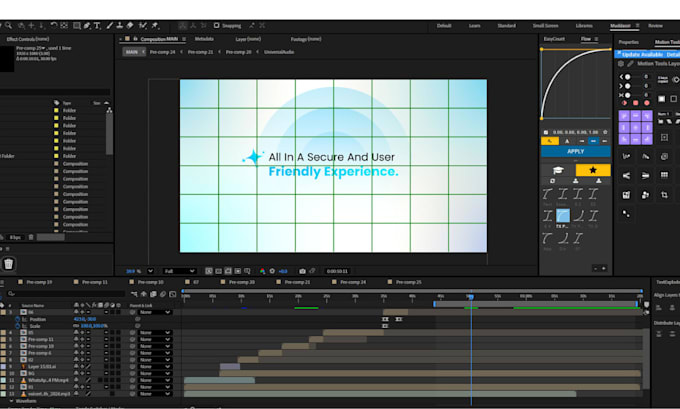Viewport: 680px width, 409px height.
Task: Open the viewer resolution Full dropdown
Action: [179, 271]
